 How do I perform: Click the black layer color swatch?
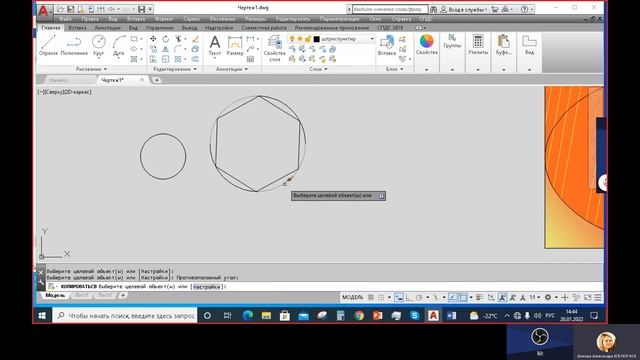click(316, 39)
